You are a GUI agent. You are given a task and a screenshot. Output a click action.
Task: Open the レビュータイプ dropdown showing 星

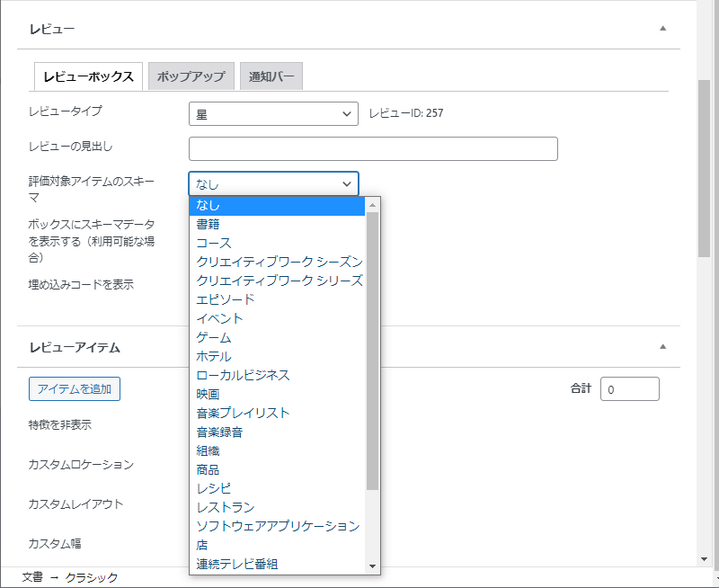(x=273, y=114)
